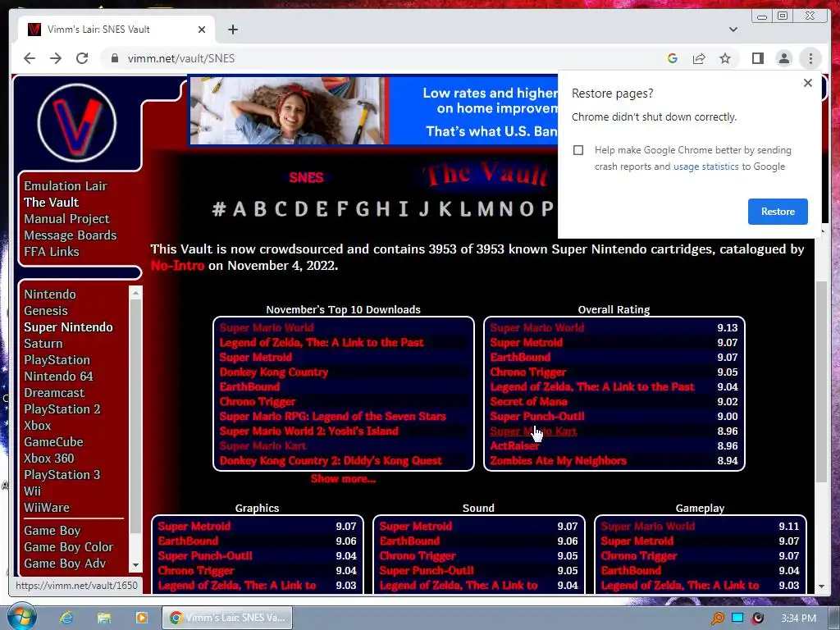Viewport: 840px width, 630px height.
Task: Go to Message Boards
Action: (x=71, y=235)
